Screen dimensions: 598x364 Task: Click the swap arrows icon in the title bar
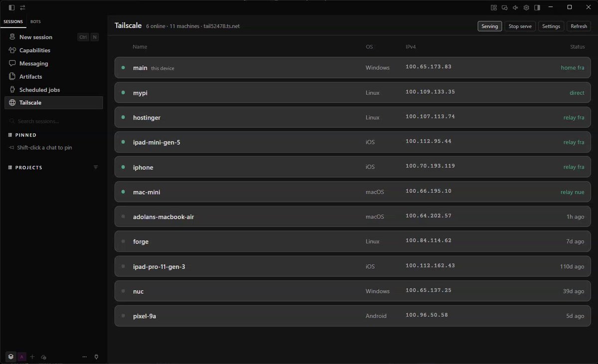[22, 7]
